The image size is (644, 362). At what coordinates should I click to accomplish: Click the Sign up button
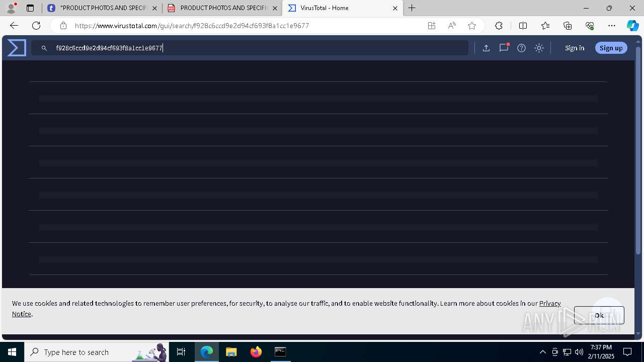pos(611,48)
